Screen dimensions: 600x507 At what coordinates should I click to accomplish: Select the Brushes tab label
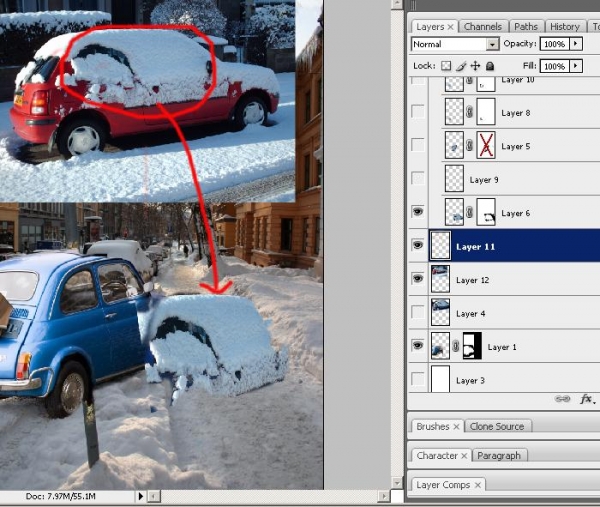pyautogui.click(x=433, y=426)
